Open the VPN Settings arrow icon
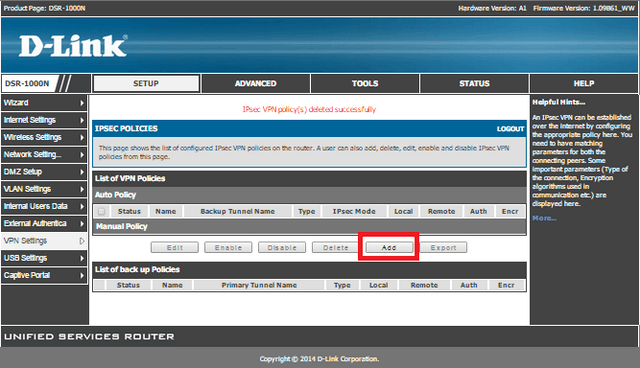This screenshot has width=640, height=368. click(x=82, y=241)
